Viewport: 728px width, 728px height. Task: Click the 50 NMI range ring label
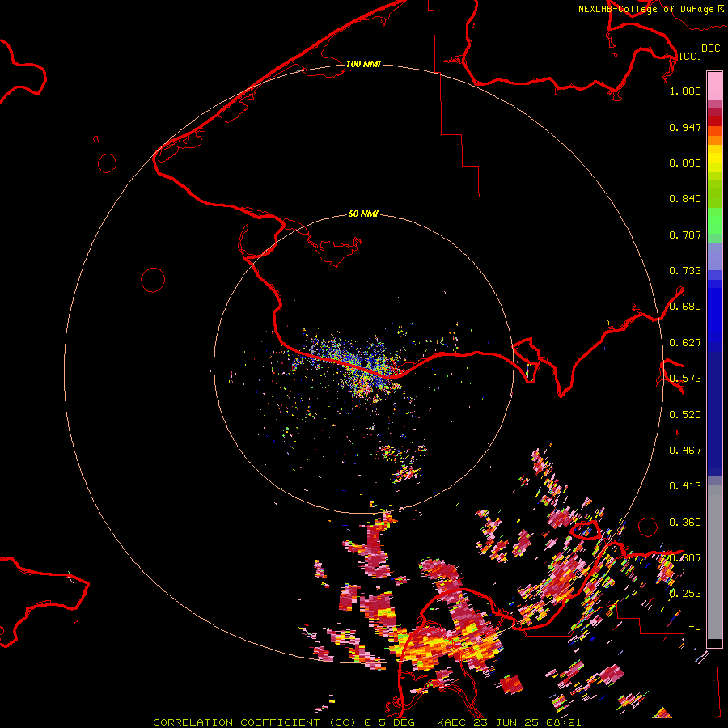coord(363,214)
